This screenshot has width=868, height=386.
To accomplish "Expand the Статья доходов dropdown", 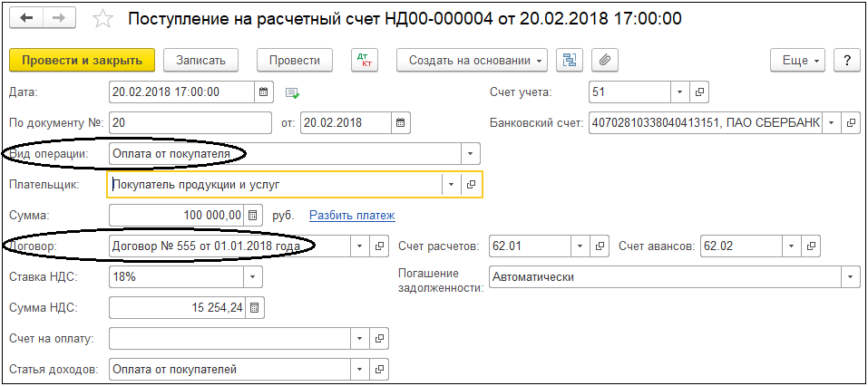I will [x=360, y=369].
